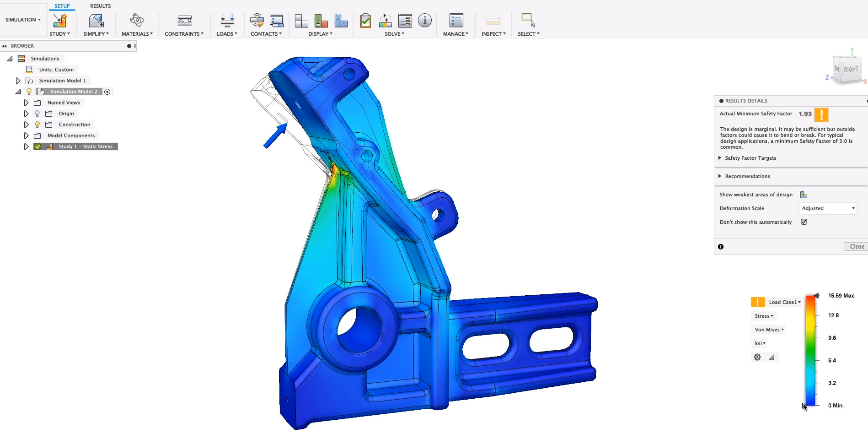Click the Display model view icon

301,21
